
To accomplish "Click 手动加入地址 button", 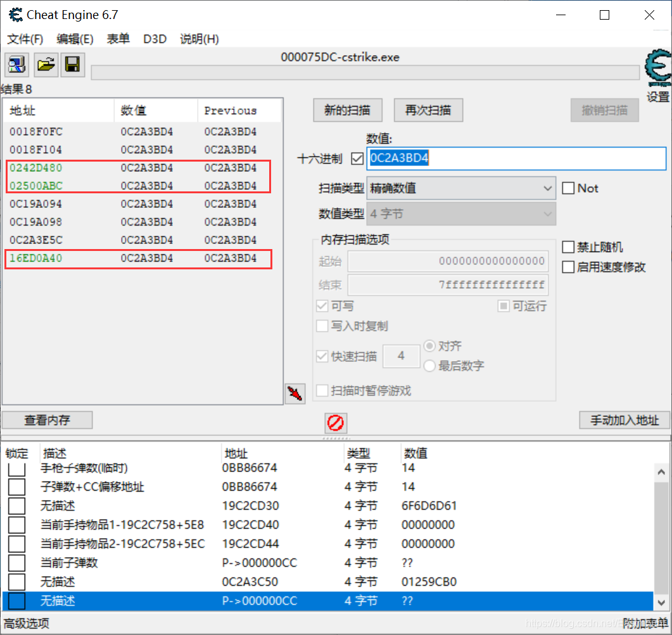I will point(624,420).
